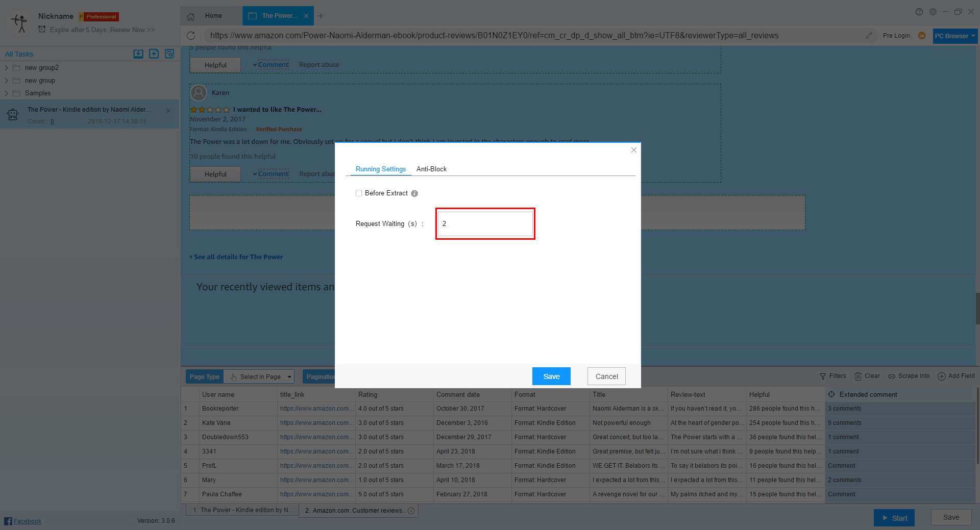Open the settings gear icon

pos(933,12)
